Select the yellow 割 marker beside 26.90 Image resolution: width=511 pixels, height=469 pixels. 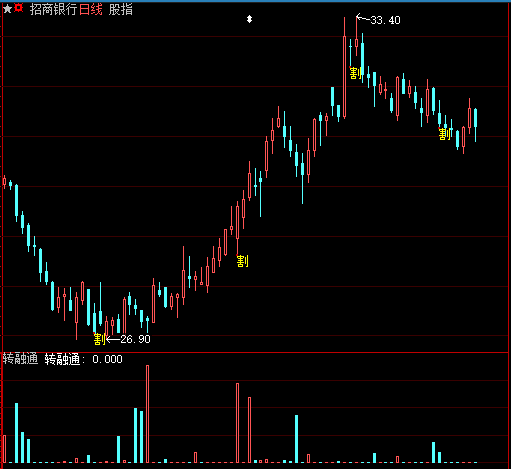[99, 339]
